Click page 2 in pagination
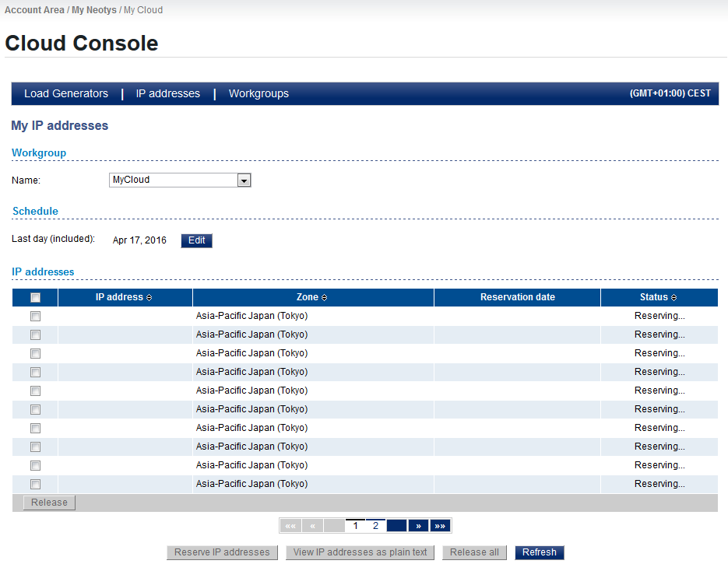 (x=375, y=526)
